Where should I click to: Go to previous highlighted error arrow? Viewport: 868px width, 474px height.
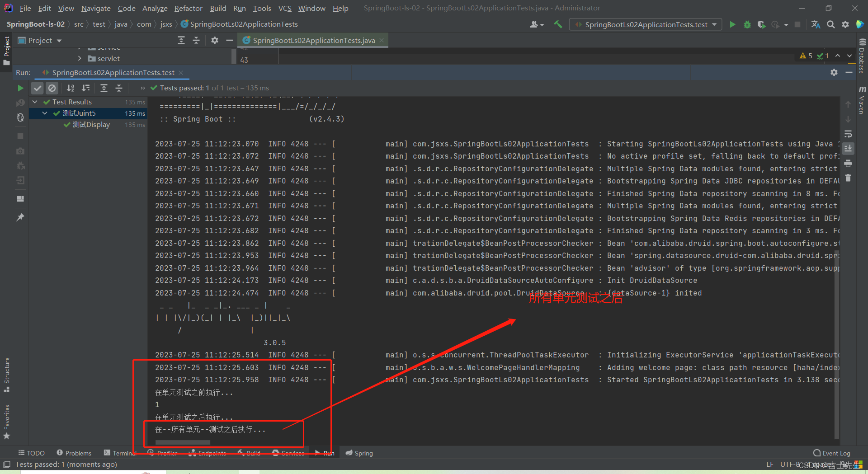click(x=838, y=56)
